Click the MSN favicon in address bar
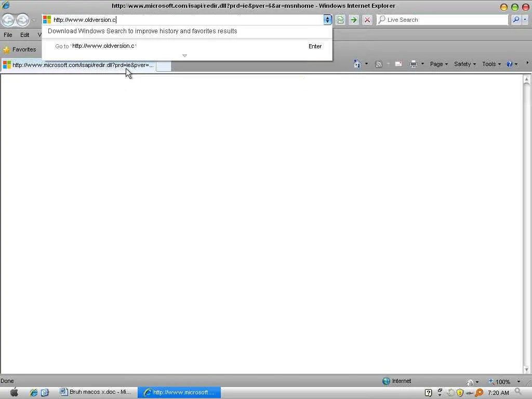The width and height of the screenshot is (532, 399). (x=47, y=20)
